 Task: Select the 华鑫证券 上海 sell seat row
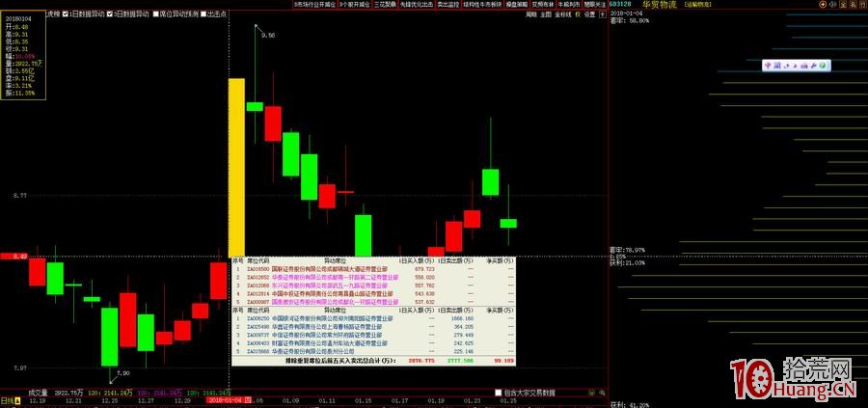[x=373, y=327]
